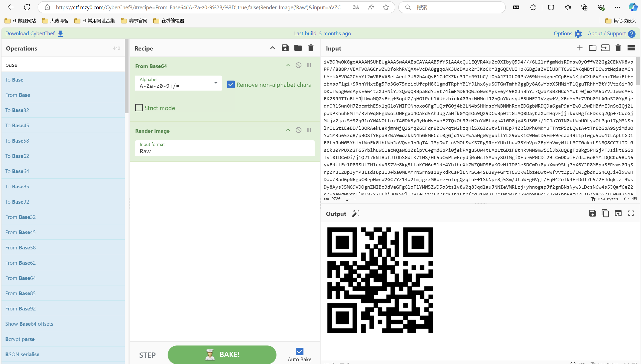Screen dimensions: 641x364
Task: Open input NEL end-of-line selector
Action: (631, 199)
